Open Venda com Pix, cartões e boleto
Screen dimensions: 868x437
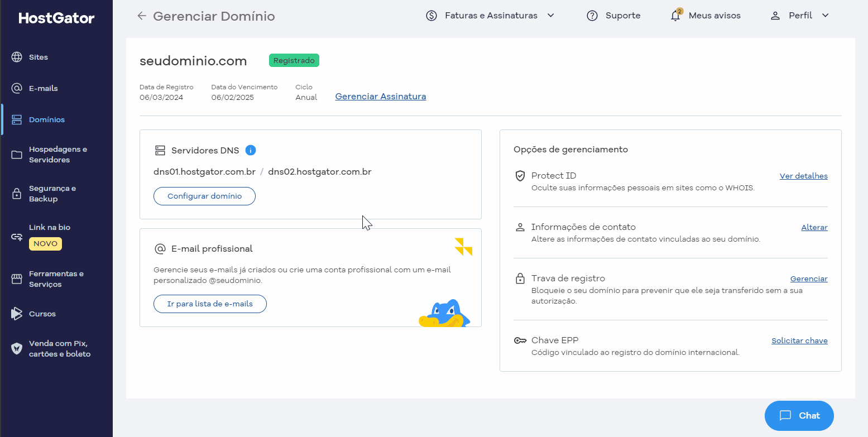tap(60, 348)
